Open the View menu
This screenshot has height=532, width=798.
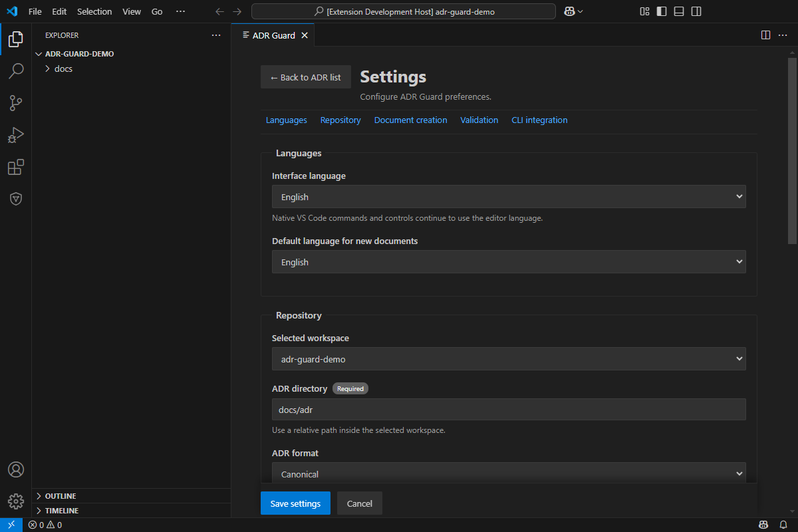pos(132,11)
